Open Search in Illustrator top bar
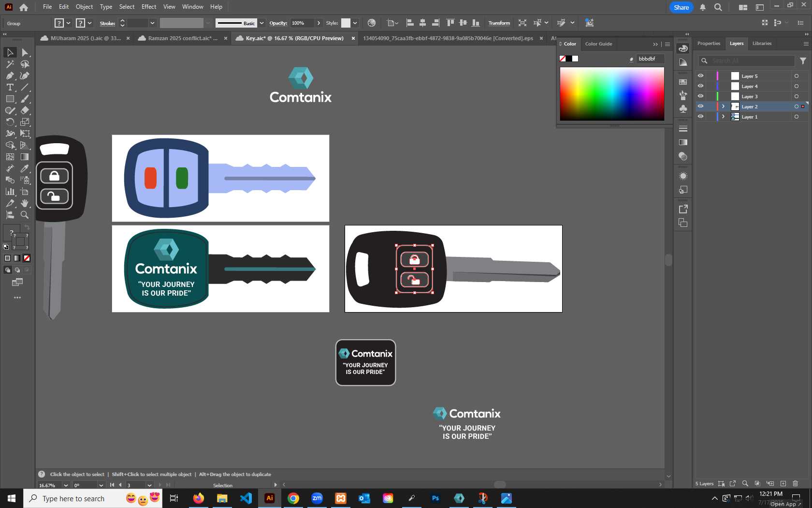This screenshot has width=812, height=508. point(718,7)
